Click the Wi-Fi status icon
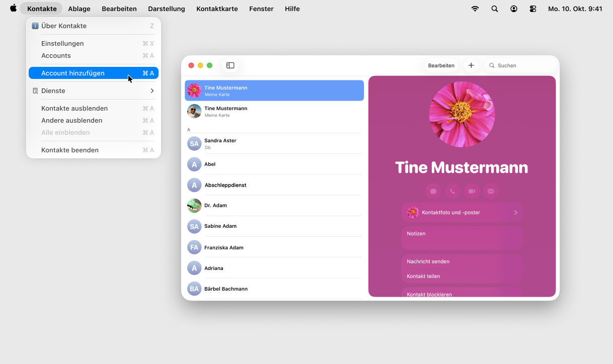Viewport: 613px width, 364px height. point(475,9)
